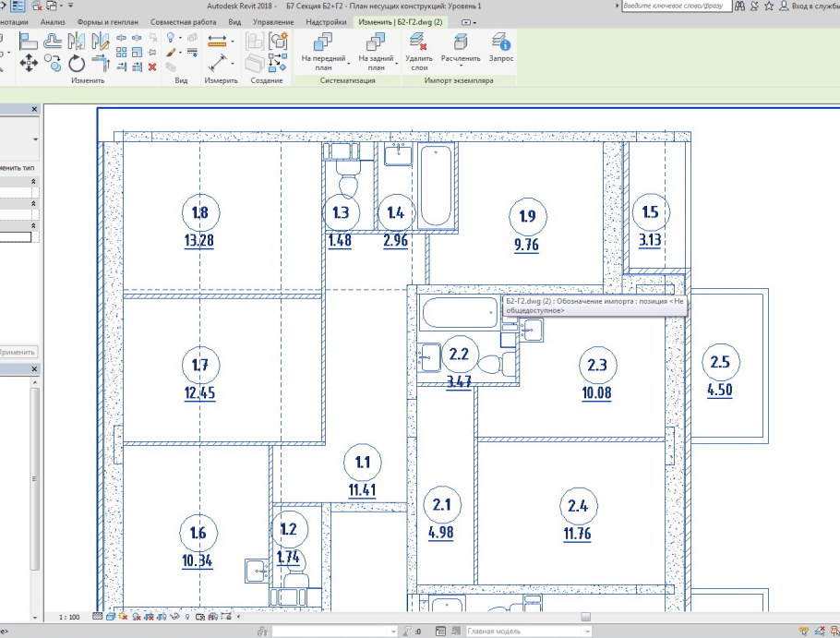This screenshot has width=840, height=638.
Task: Open the Управление ribbon tab
Action: pyautogui.click(x=273, y=20)
